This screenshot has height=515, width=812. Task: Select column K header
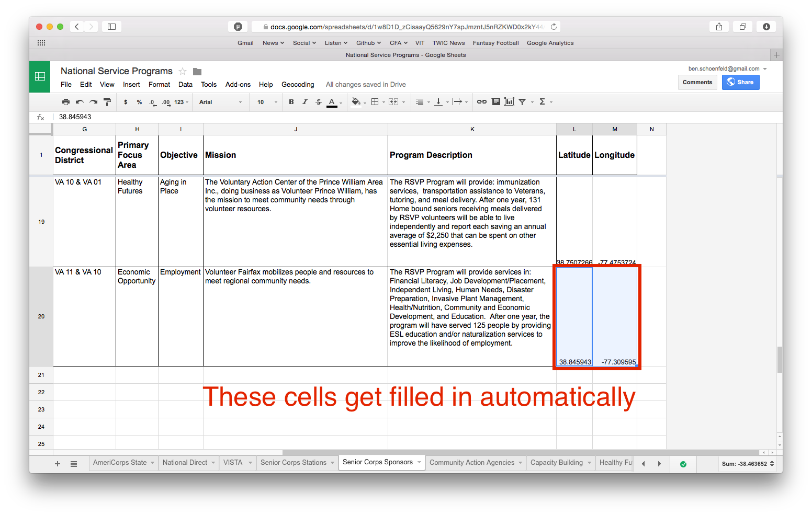(x=472, y=129)
